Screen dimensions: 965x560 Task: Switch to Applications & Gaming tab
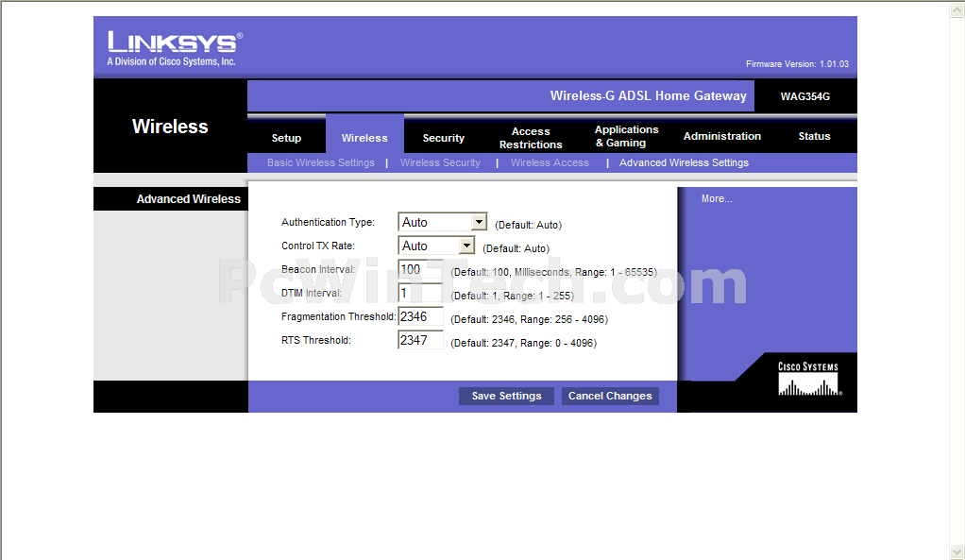pos(627,136)
